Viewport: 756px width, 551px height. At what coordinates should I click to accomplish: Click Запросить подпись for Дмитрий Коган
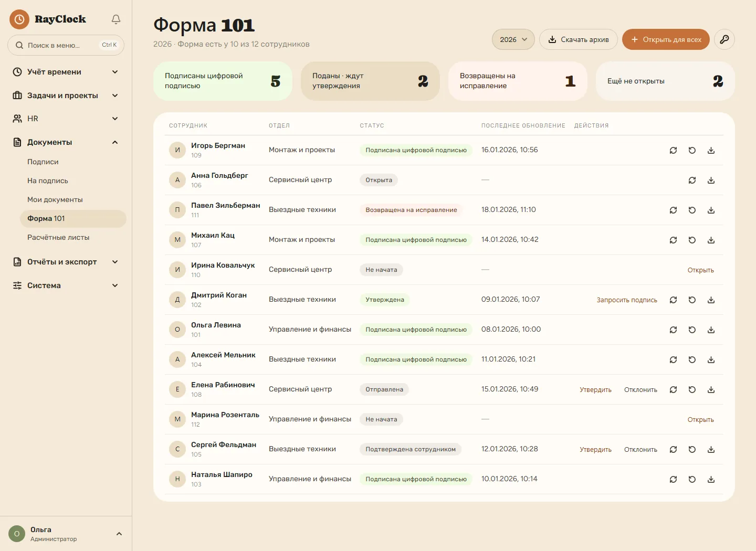[x=627, y=300]
